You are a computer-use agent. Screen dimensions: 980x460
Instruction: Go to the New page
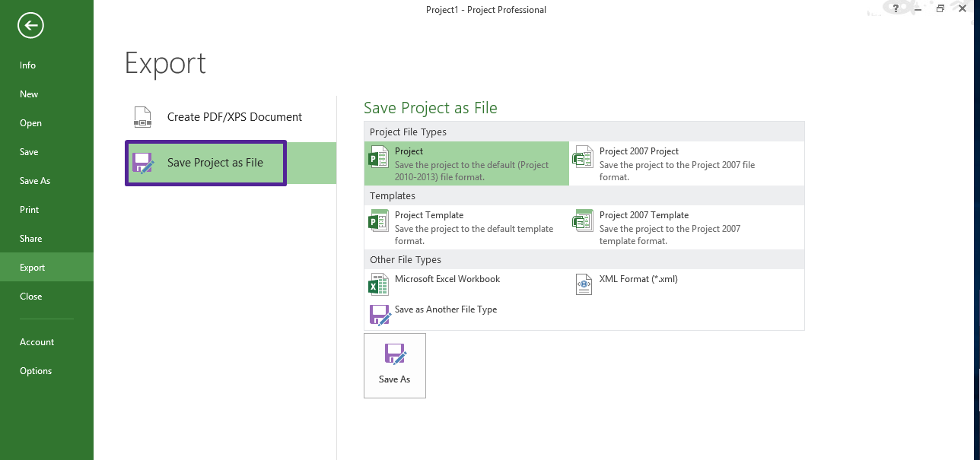pos(29,94)
